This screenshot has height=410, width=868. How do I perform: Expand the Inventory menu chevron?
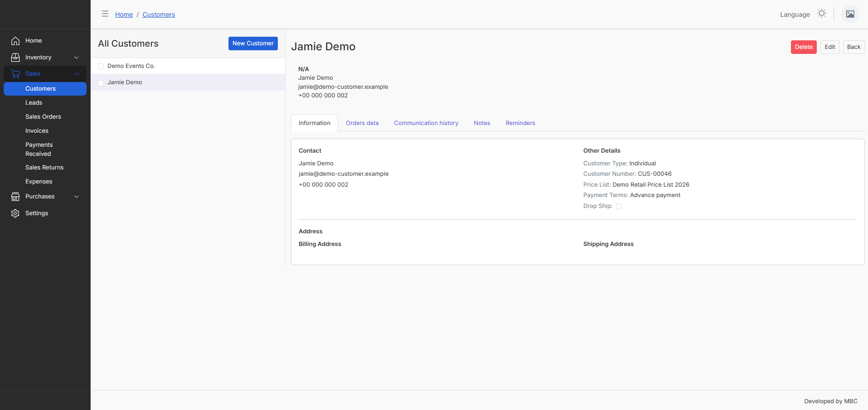tap(77, 58)
